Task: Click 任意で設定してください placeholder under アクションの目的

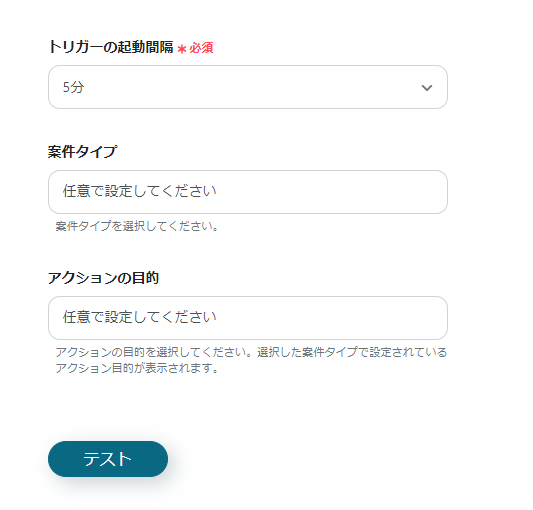Action: pyautogui.click(x=140, y=317)
